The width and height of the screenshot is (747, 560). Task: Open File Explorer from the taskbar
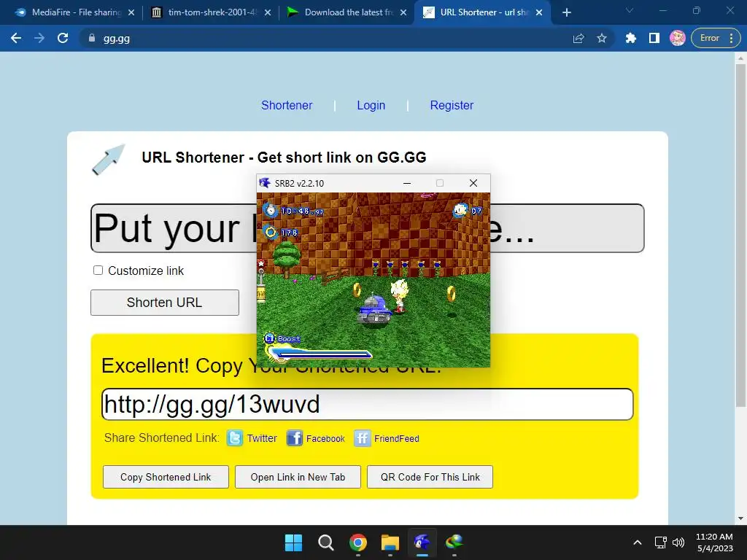pyautogui.click(x=390, y=542)
